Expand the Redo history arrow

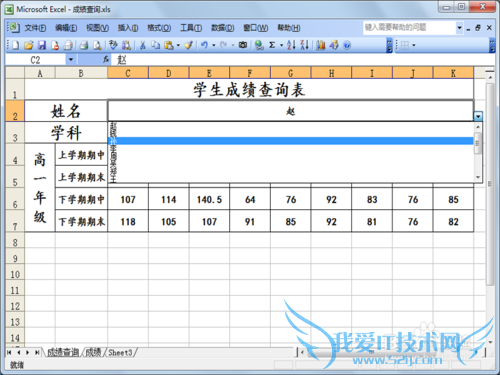233,45
